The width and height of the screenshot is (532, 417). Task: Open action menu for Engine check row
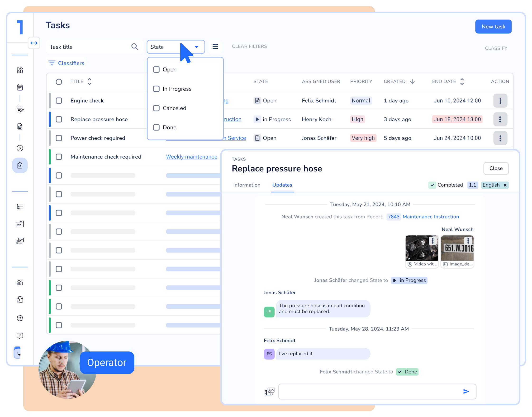(500, 101)
